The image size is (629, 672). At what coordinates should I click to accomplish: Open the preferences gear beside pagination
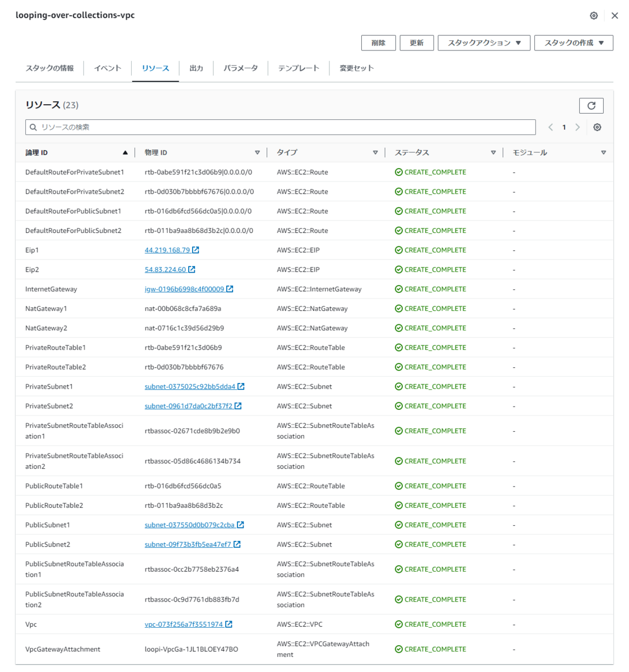coord(597,127)
